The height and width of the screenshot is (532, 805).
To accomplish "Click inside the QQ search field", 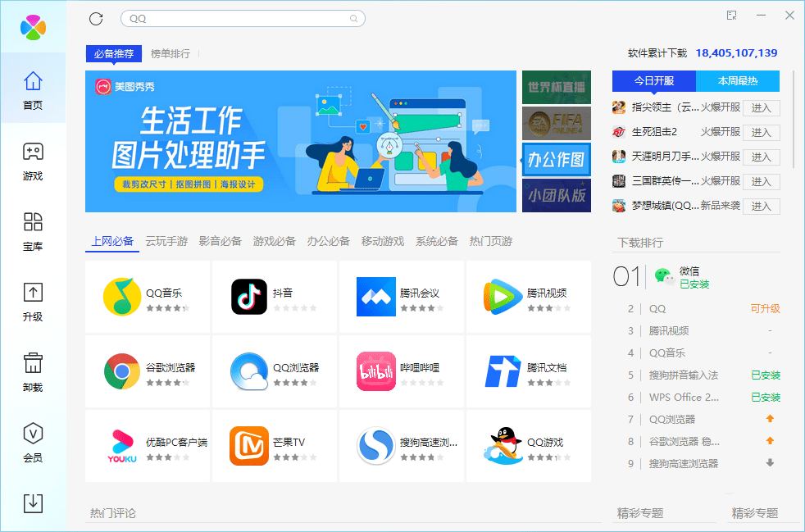I will (238, 18).
